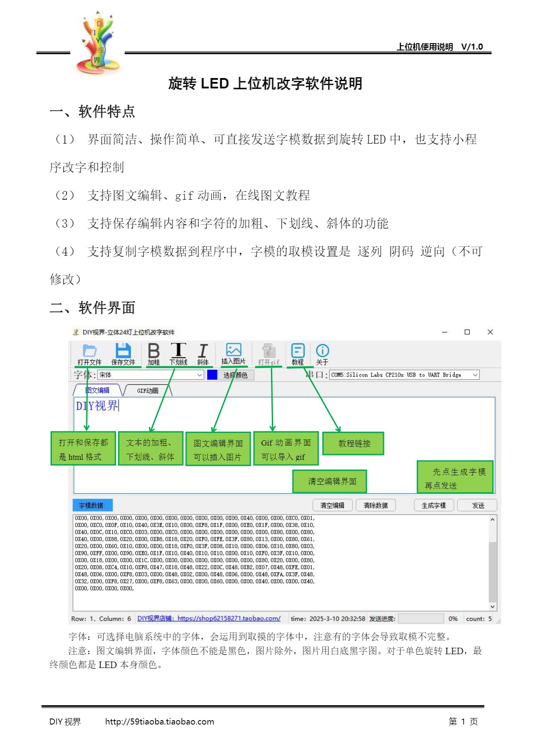This screenshot has width=535, height=756.
Task: Click the scrollbar down arrow in data box
Action: (x=492, y=606)
